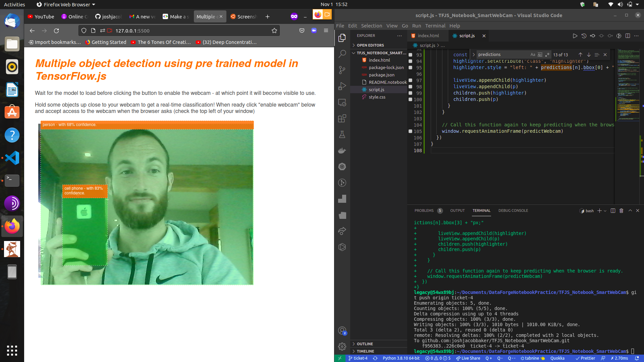
Task: Go to next find match arrow
Action: click(589, 55)
